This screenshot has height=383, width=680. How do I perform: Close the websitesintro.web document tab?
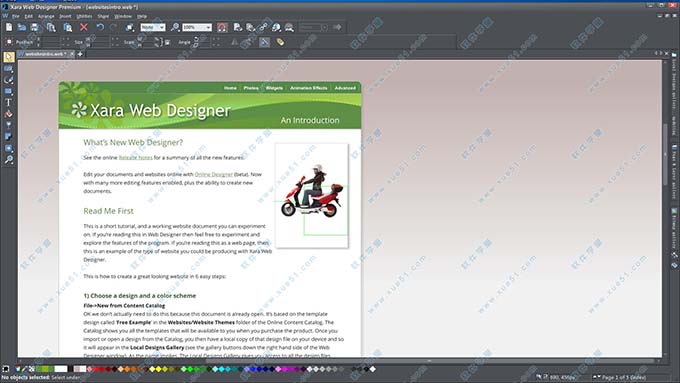(72, 54)
